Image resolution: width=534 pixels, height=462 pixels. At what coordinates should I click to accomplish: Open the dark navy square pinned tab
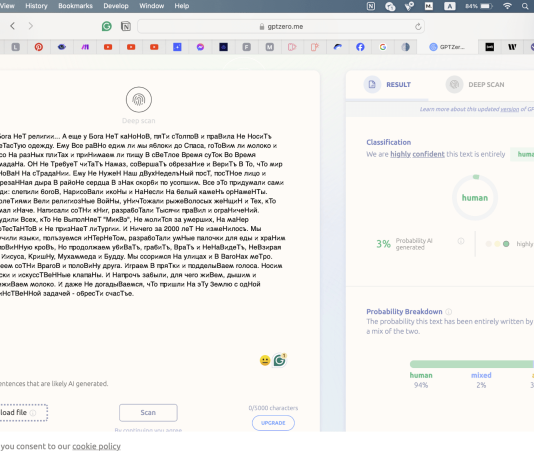click(223, 47)
